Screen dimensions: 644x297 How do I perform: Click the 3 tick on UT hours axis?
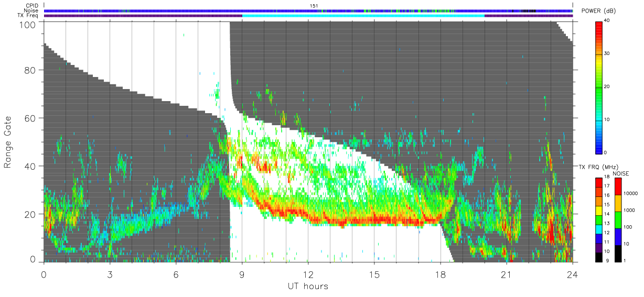[x=110, y=274]
